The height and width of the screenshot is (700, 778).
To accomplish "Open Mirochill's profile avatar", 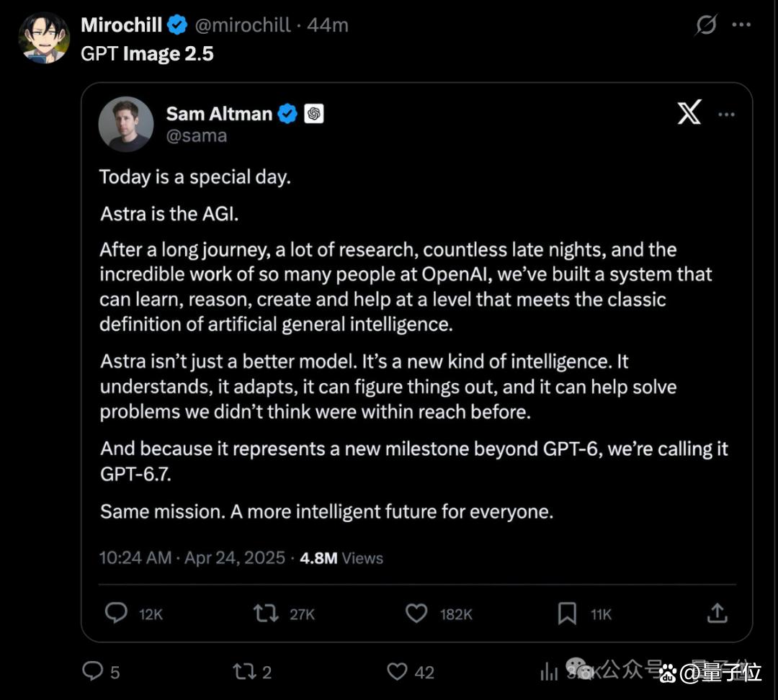I will [x=44, y=37].
